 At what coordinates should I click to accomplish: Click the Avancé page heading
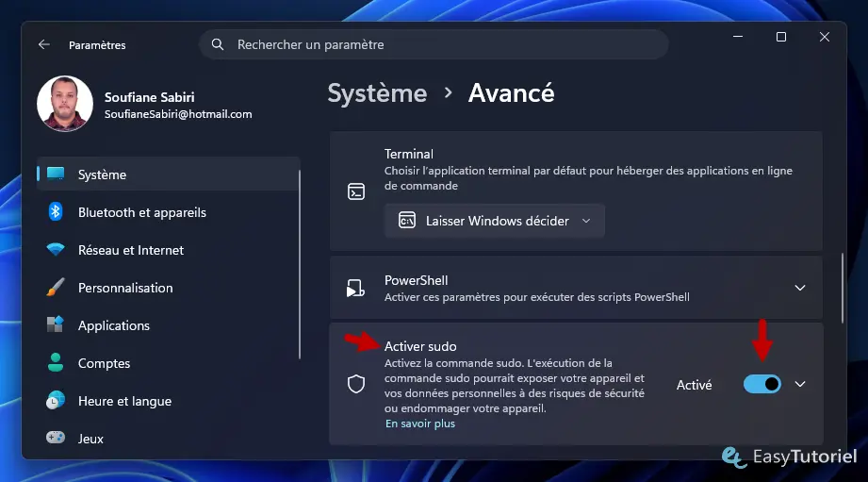pos(511,93)
